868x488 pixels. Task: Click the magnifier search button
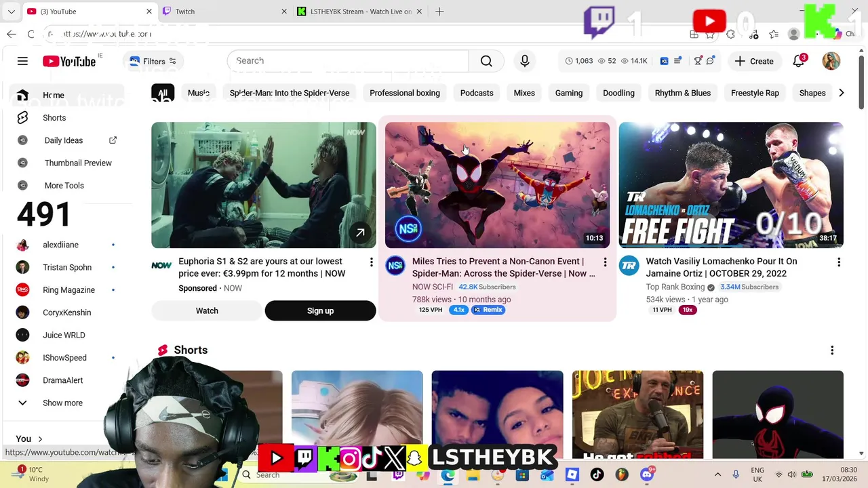[486, 61]
